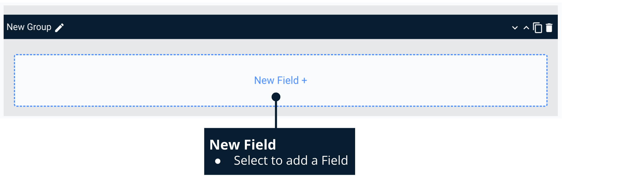Viewport: 644px width, 179px height.
Task: Click the New Field link text
Action: 276,81
